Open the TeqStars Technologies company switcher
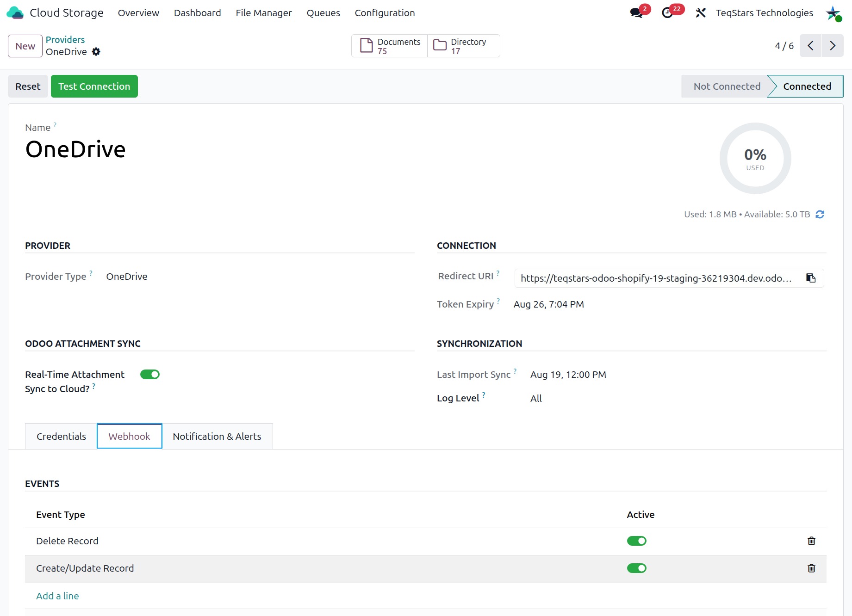This screenshot has width=852, height=616. click(x=765, y=13)
